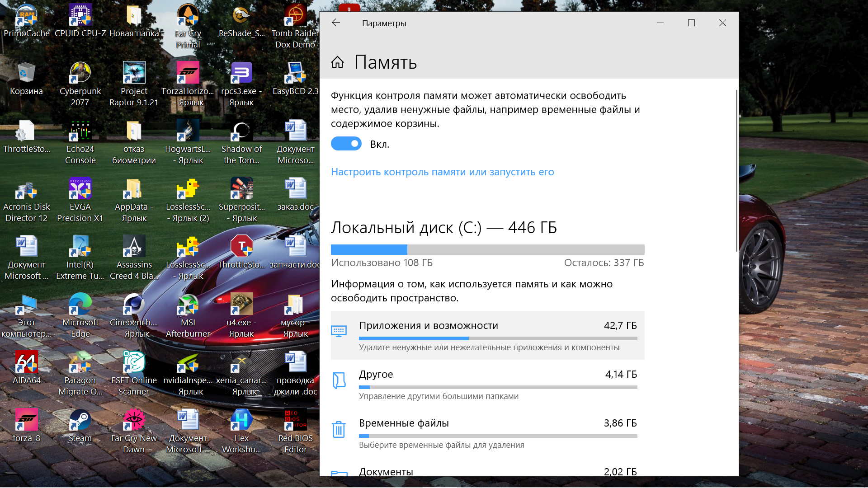Select the Microsoft Edge desktop shortcut
Screen dimensions: 868x488
tap(80, 305)
